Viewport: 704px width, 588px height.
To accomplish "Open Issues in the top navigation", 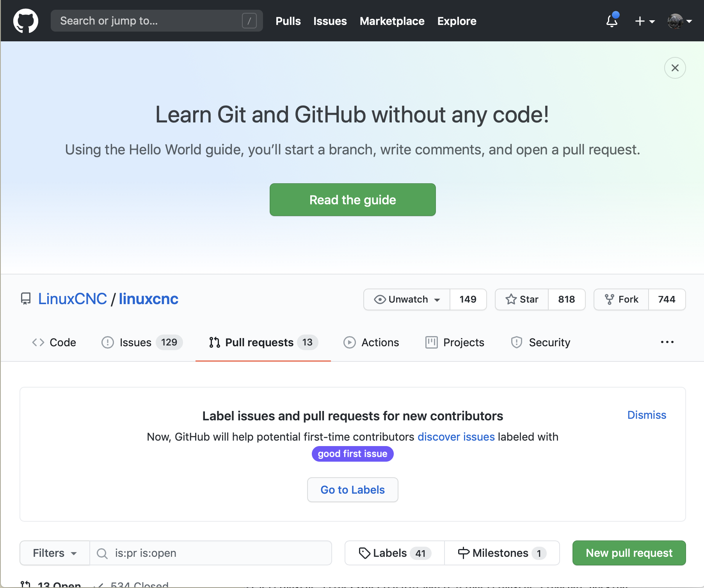I will tap(330, 21).
